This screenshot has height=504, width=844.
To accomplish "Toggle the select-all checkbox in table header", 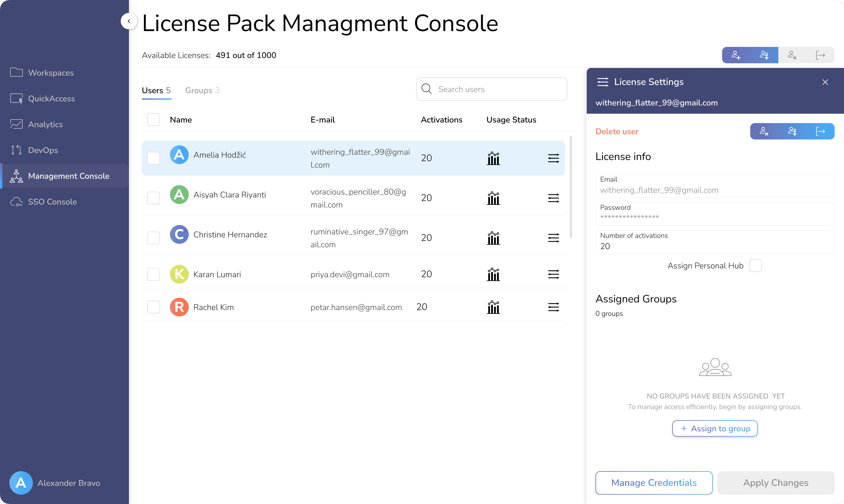I will tap(154, 120).
